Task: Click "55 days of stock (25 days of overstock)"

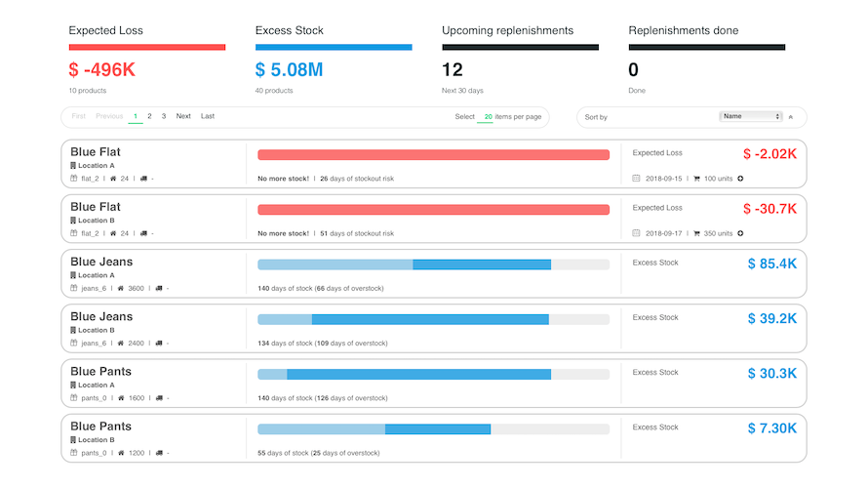Action: click(319, 453)
